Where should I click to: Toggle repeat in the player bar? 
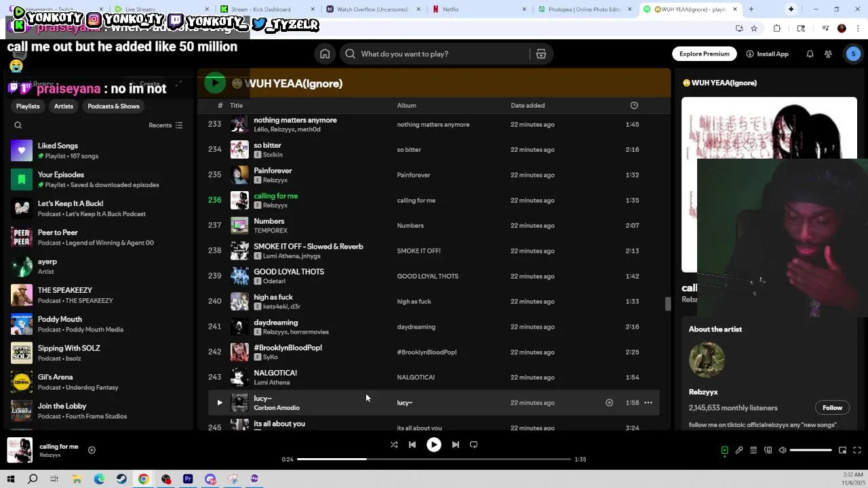coord(474,445)
